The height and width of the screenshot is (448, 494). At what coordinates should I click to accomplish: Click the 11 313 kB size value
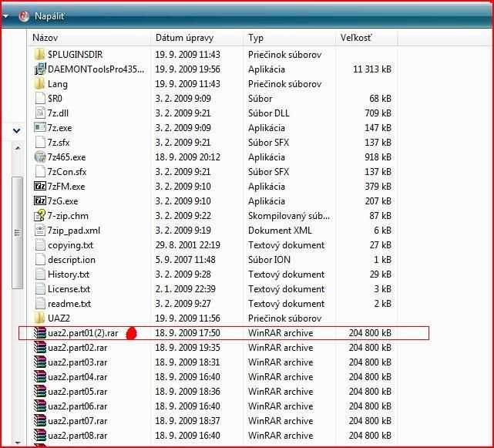pos(372,69)
